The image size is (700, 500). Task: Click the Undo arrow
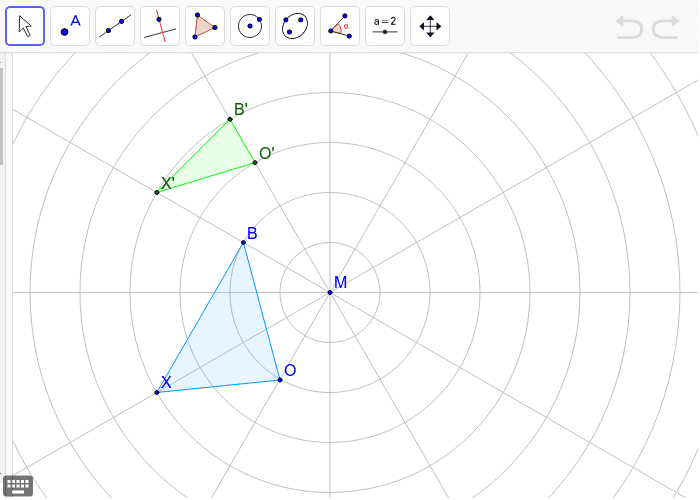629,27
